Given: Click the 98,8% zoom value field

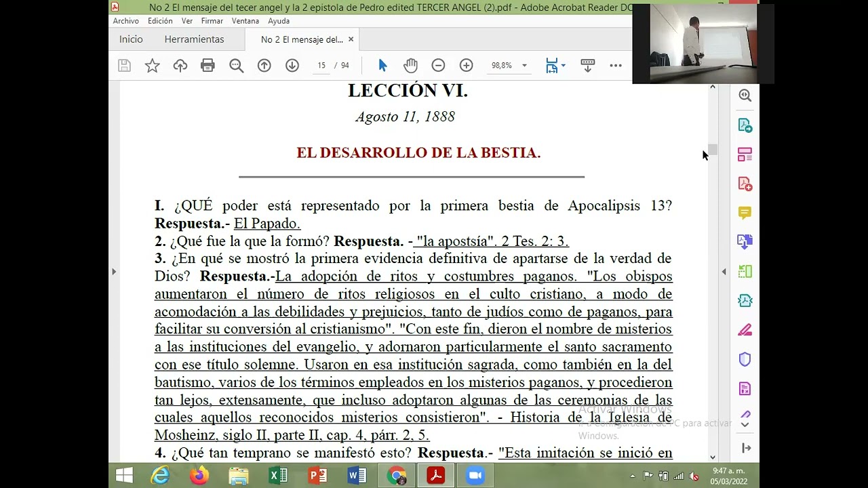Looking at the screenshot, I should 502,65.
